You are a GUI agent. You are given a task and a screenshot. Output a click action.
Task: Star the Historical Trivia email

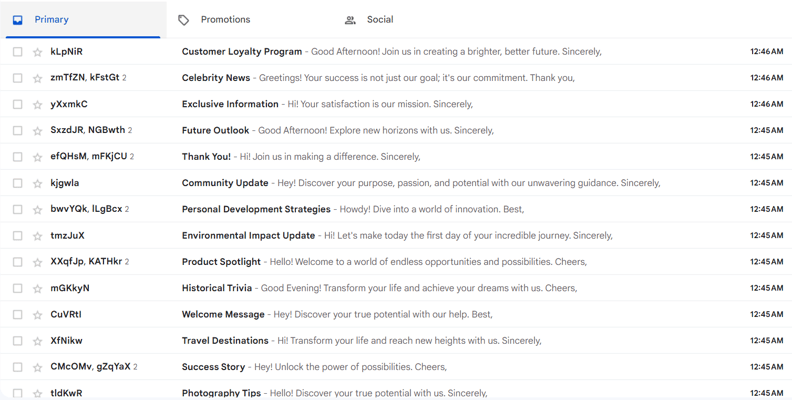click(38, 288)
